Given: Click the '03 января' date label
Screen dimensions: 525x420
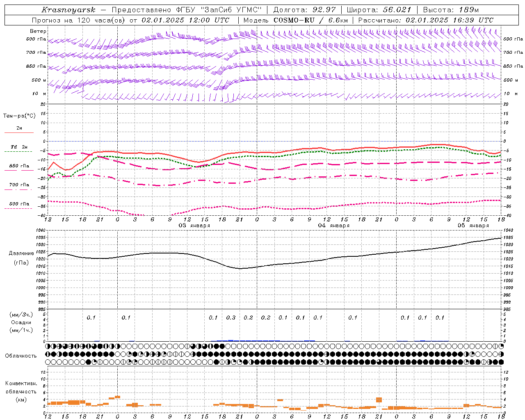Looking at the screenshot, I should click(194, 225).
